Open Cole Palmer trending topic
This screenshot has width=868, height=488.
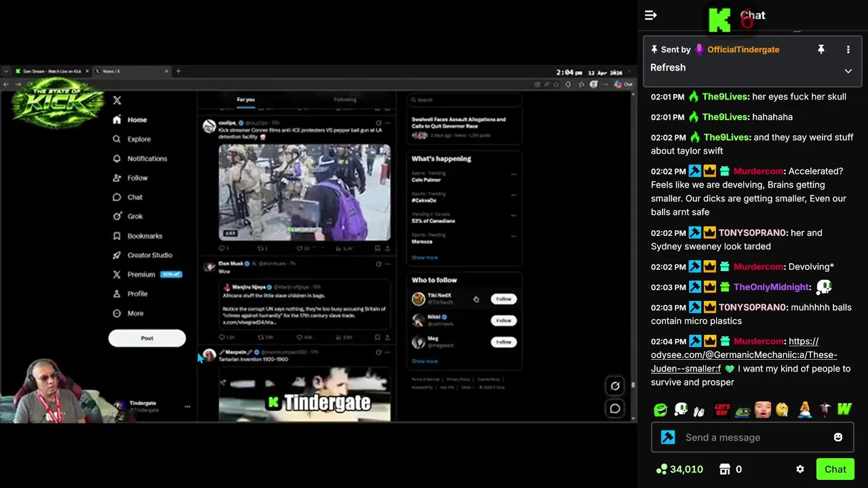click(x=427, y=180)
